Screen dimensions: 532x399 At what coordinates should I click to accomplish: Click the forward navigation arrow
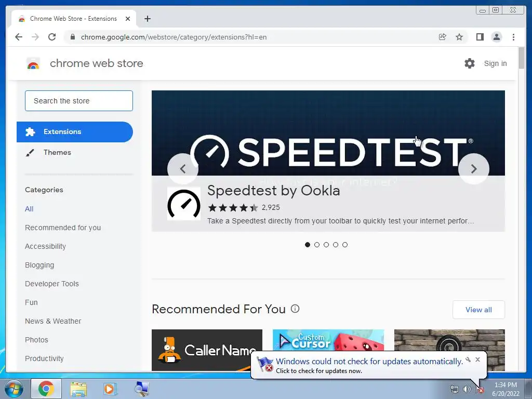(x=35, y=37)
